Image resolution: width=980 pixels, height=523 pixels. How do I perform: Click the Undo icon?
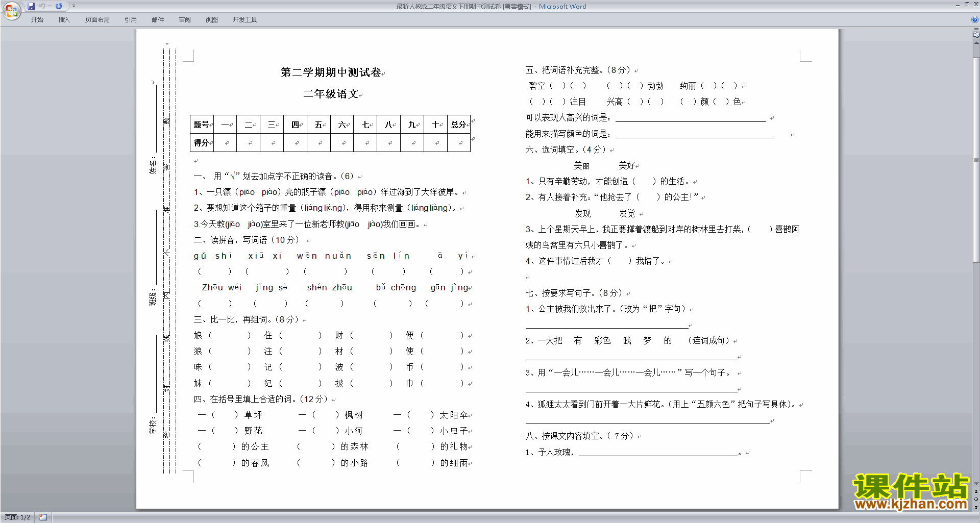tap(42, 6)
